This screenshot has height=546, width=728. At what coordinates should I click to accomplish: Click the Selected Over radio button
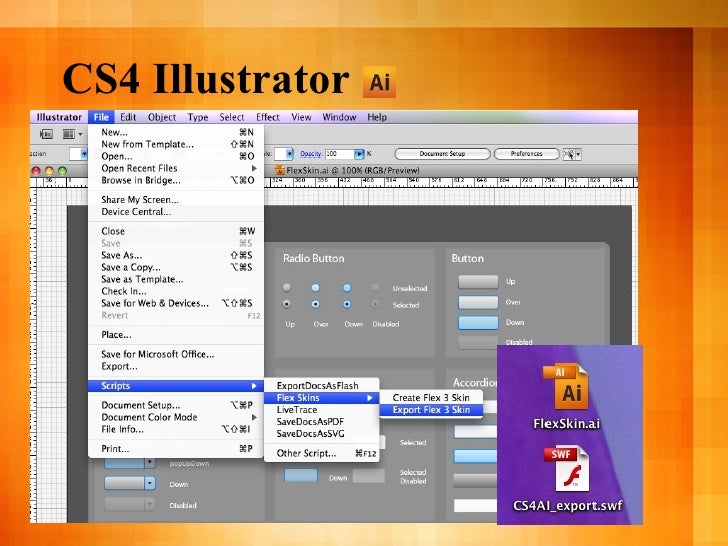pyautogui.click(x=316, y=304)
